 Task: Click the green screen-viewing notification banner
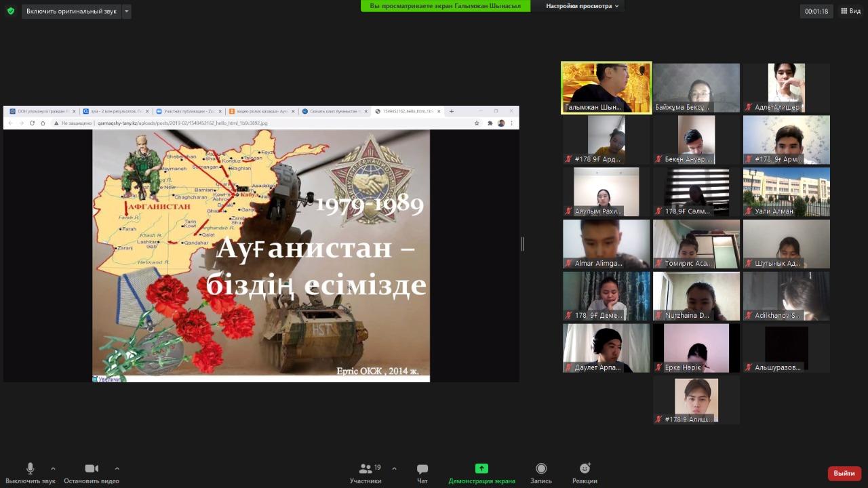[x=445, y=6]
